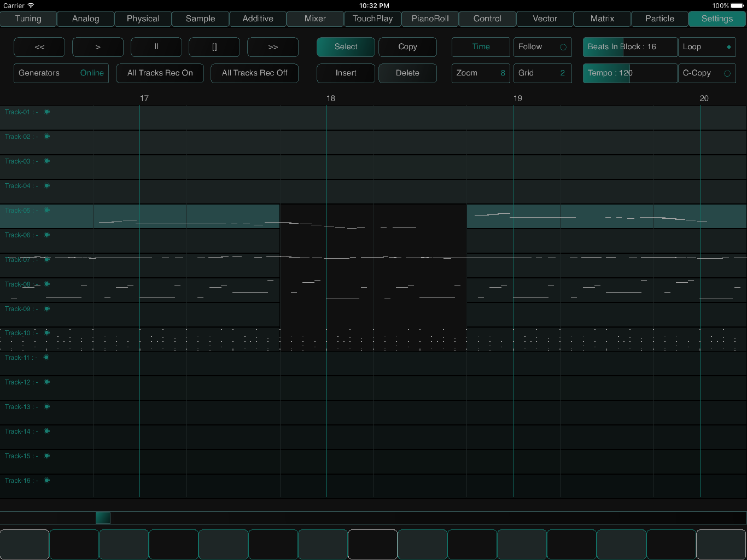Open the Vector tab

coord(545,19)
